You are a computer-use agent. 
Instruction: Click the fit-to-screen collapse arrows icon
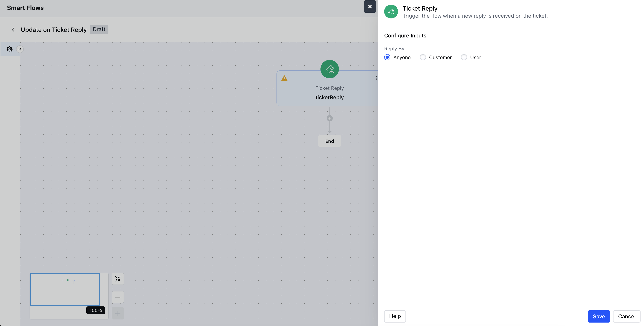click(x=118, y=279)
